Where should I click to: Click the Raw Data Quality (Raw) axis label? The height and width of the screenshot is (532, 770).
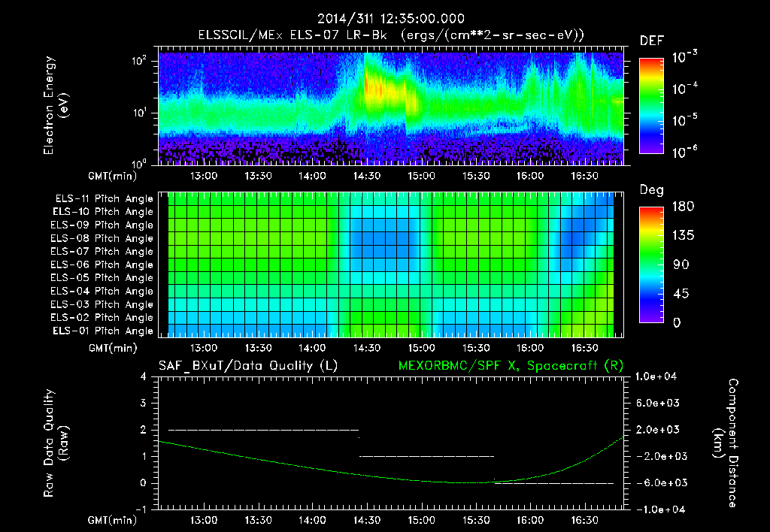coord(56,443)
